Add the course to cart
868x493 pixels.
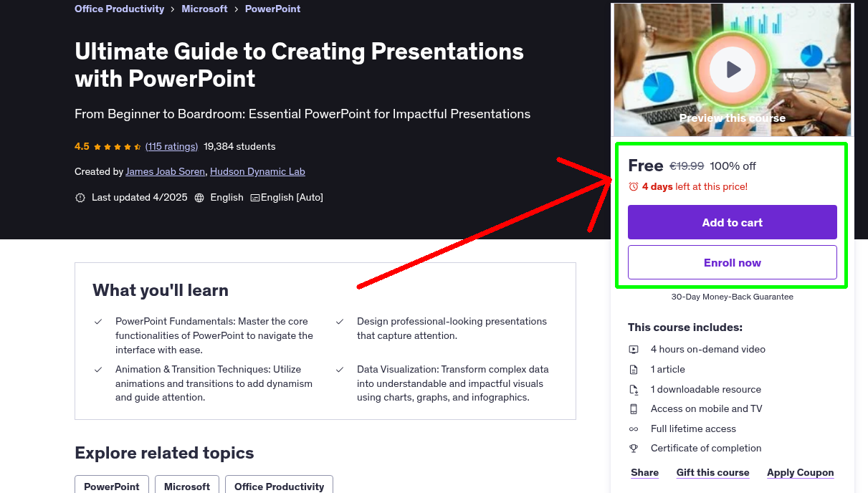[x=733, y=222]
